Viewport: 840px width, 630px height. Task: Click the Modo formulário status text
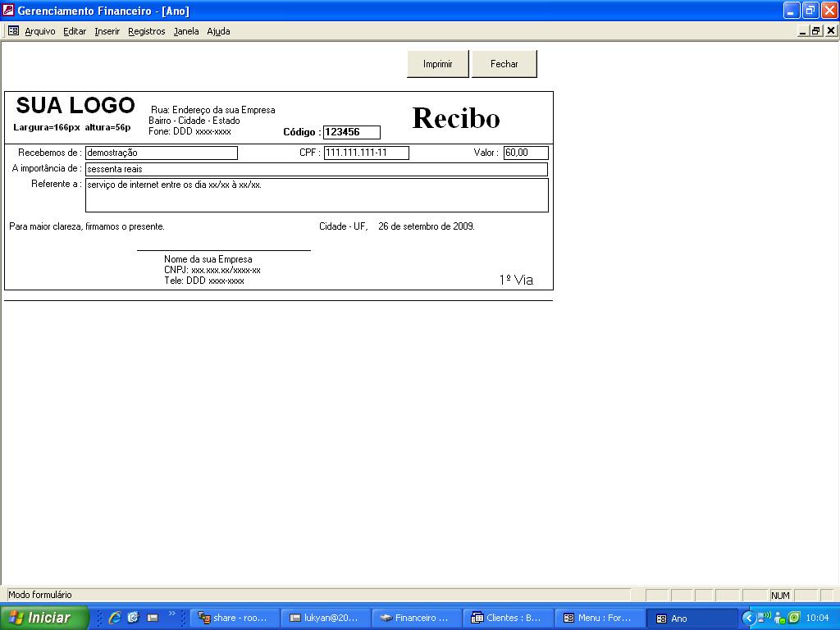40,595
